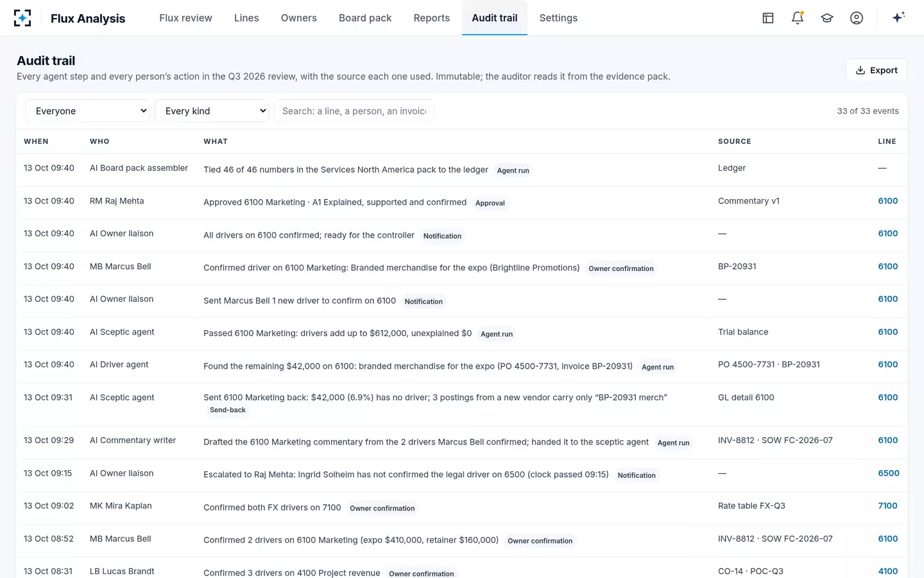Click 'AI Board pack assembler' in the Who column
This screenshot has width=924, height=578.
pyautogui.click(x=139, y=168)
